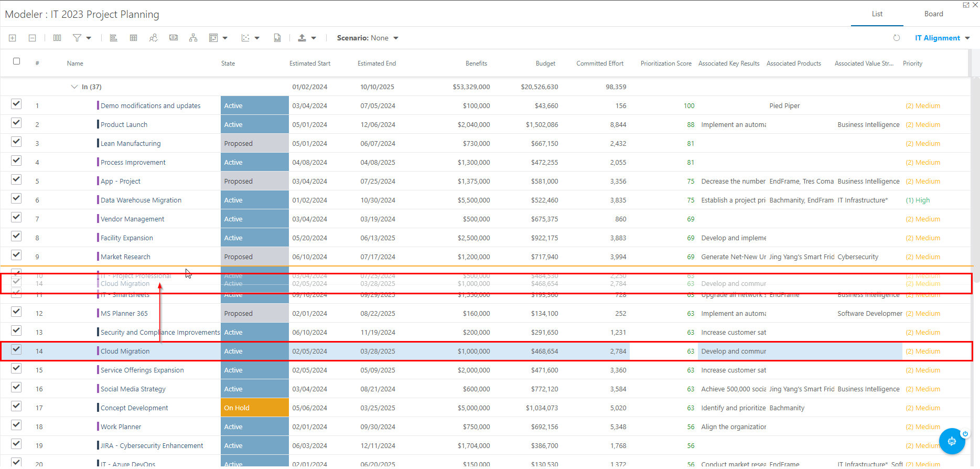Click the Software Development value stream cell
980x469 pixels.
click(869, 314)
